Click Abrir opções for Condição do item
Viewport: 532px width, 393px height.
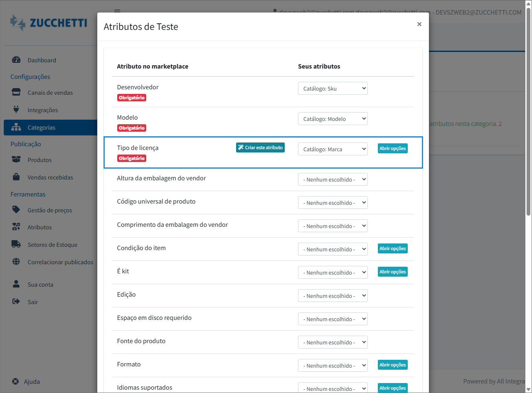tap(392, 248)
